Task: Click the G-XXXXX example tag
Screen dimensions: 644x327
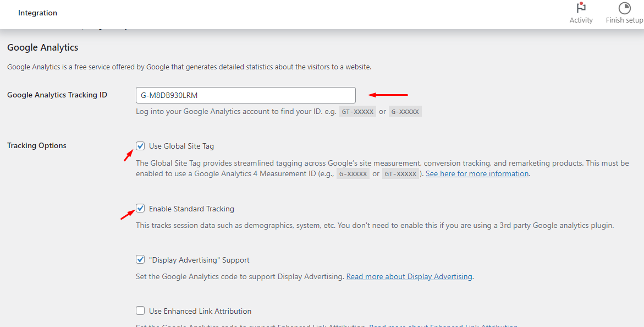Action: 405,111
